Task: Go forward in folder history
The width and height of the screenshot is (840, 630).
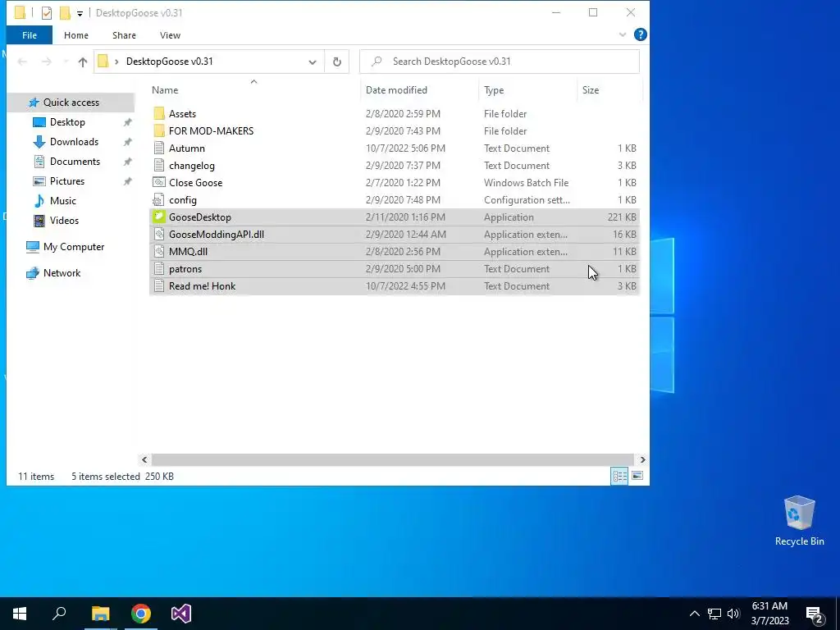Action: click(47, 62)
